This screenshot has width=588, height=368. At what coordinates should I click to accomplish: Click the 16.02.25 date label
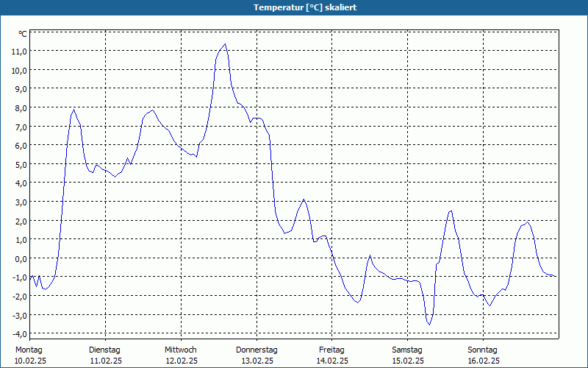(x=484, y=361)
